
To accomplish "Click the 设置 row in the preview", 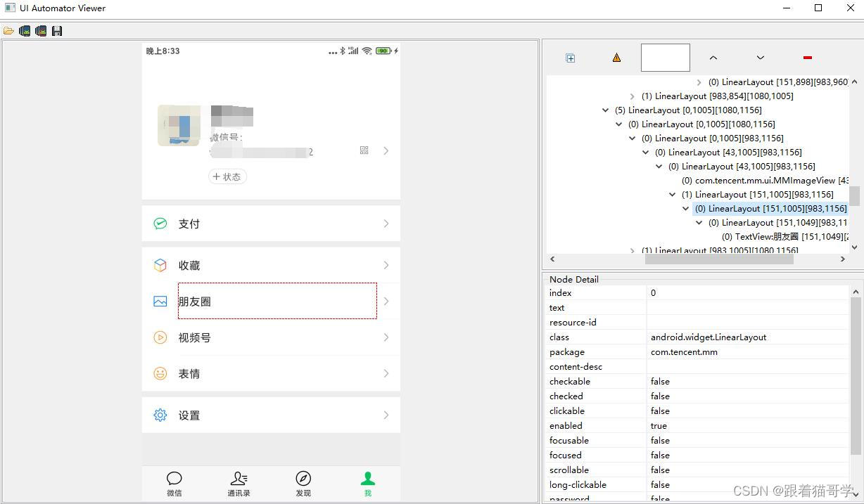I will tap(271, 415).
